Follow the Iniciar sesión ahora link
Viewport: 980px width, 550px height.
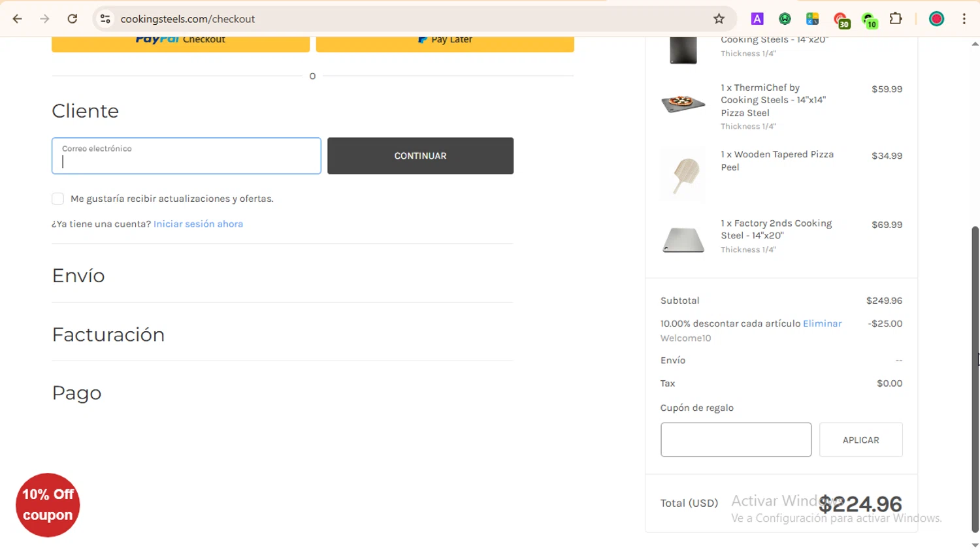click(x=198, y=223)
